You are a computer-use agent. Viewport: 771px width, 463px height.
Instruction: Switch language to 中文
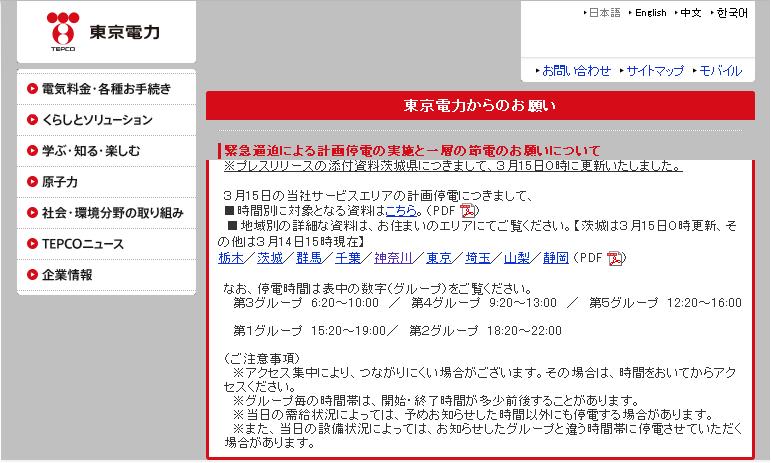pyautogui.click(x=690, y=13)
